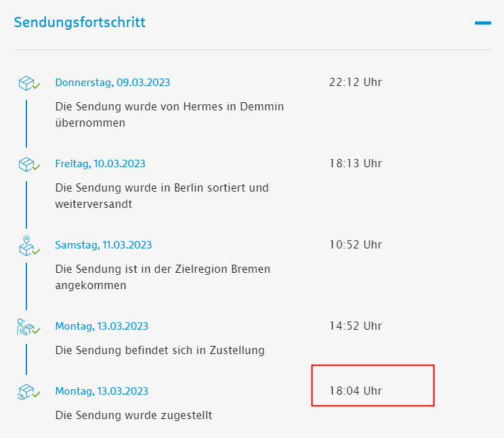Select the date Samstag, 11.03.2023

[104, 245]
